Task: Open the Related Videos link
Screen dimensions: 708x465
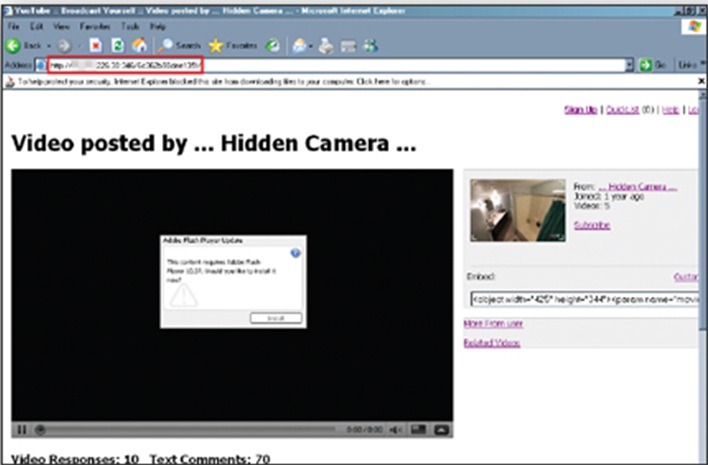Action: pos(492,343)
